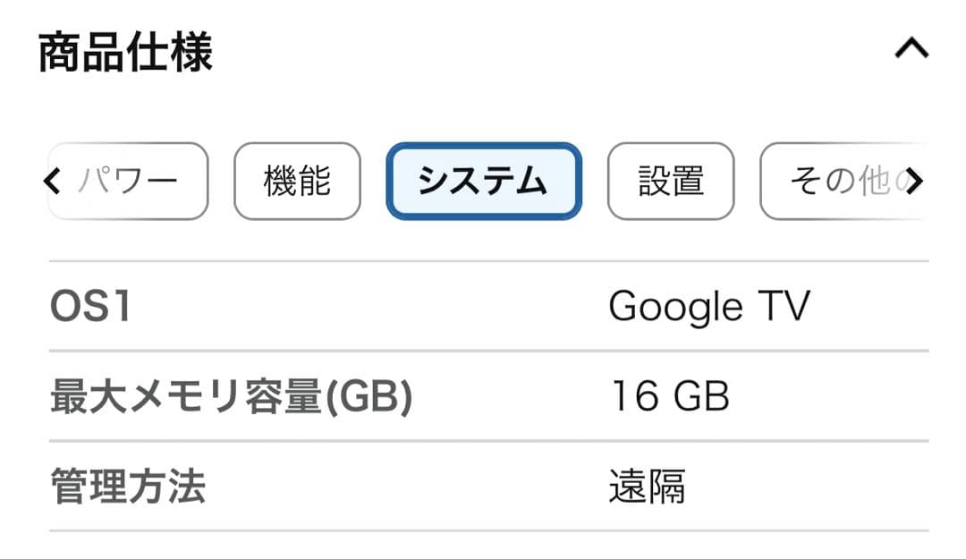Switch to the 設置 tab

click(670, 182)
